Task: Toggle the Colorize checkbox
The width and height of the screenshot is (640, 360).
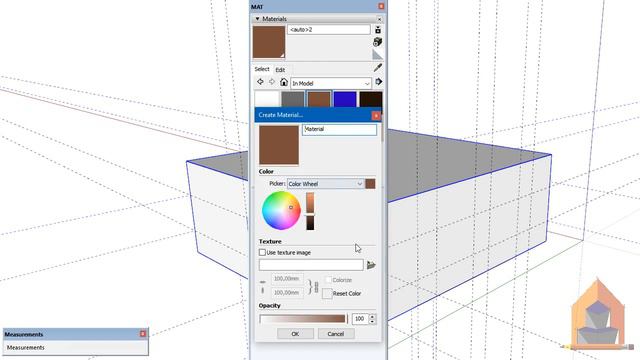Action: (x=328, y=280)
